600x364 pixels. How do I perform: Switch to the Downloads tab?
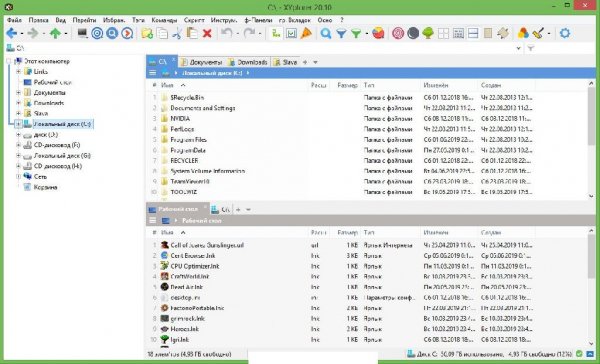248,62
